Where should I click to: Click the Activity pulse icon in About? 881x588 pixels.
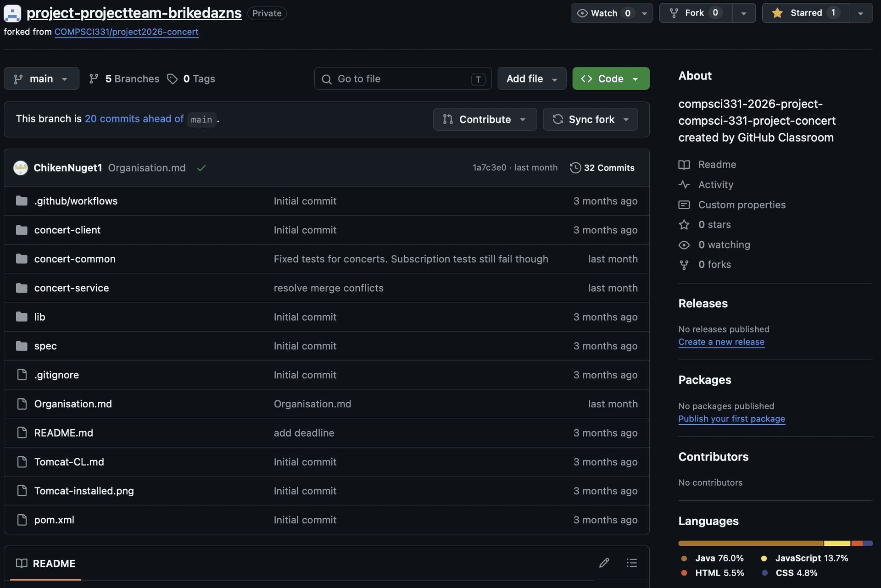684,184
